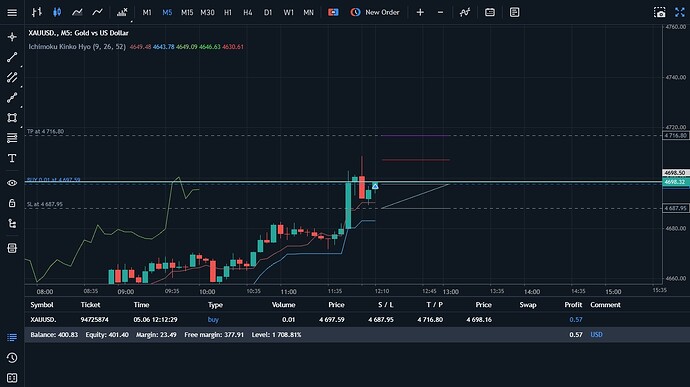Open the economic calendar icon
Screen dimensions: 690x387
pos(490,12)
